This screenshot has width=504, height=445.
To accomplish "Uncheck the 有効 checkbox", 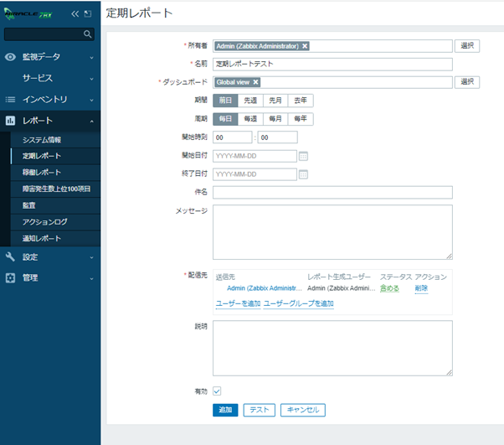I will point(218,391).
